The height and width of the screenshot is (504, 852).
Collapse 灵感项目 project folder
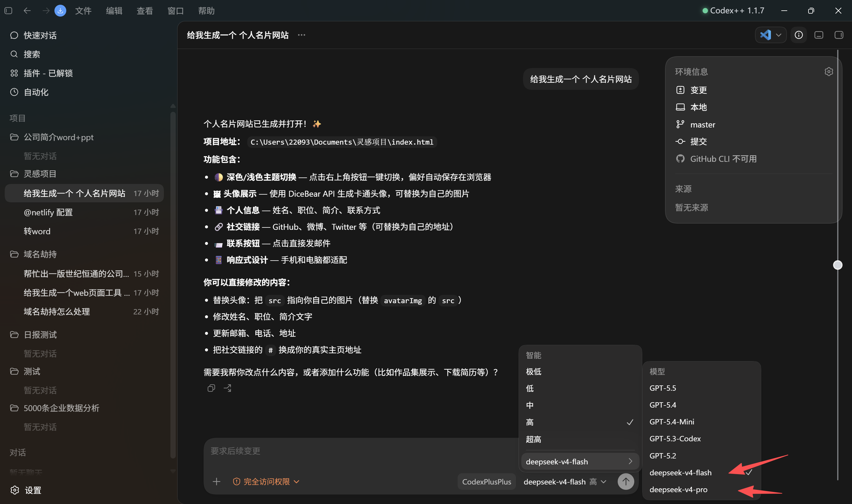pyautogui.click(x=84, y=174)
